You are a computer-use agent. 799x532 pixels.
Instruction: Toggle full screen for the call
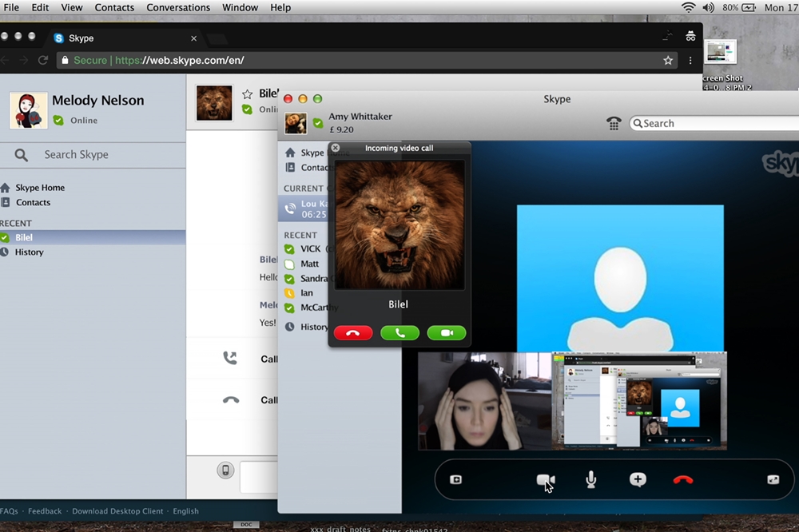pyautogui.click(x=773, y=479)
